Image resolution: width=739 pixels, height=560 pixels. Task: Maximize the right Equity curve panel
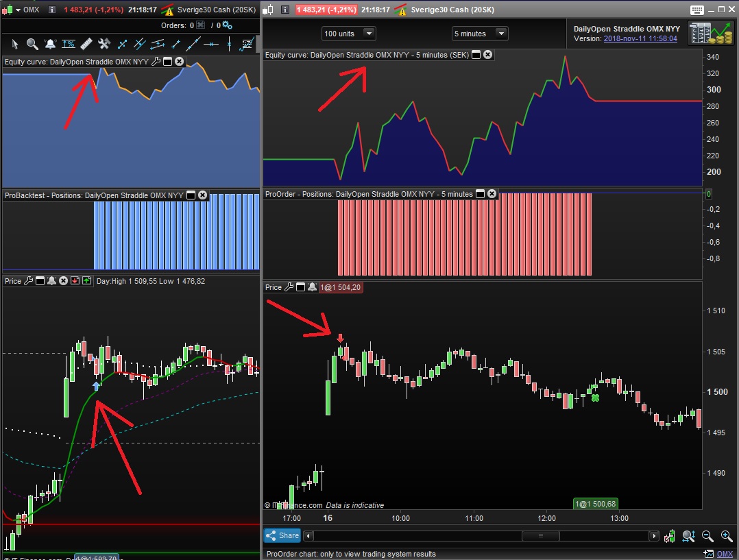(476, 55)
